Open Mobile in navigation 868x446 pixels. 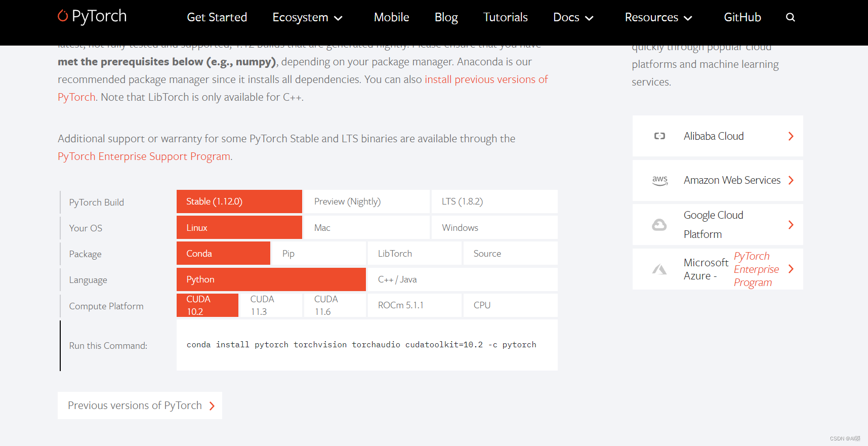tap(391, 18)
